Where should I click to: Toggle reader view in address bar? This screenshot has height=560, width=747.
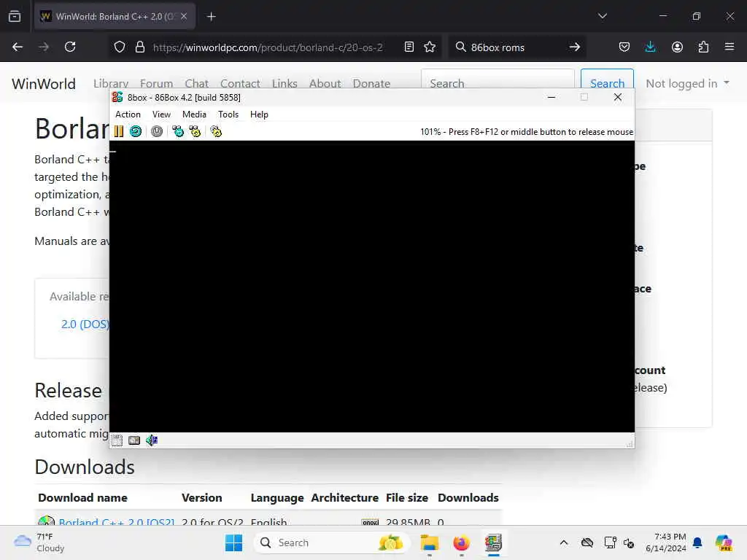[x=409, y=47]
